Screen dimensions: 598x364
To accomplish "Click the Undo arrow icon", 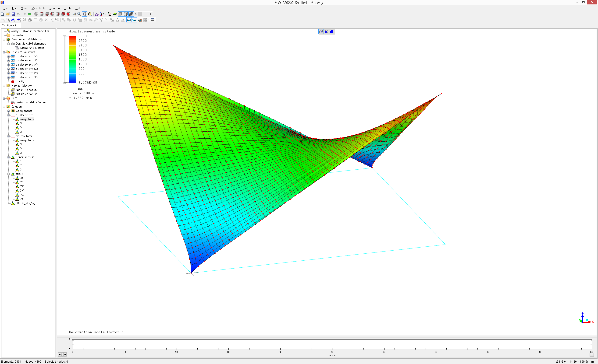I will pos(19,14).
